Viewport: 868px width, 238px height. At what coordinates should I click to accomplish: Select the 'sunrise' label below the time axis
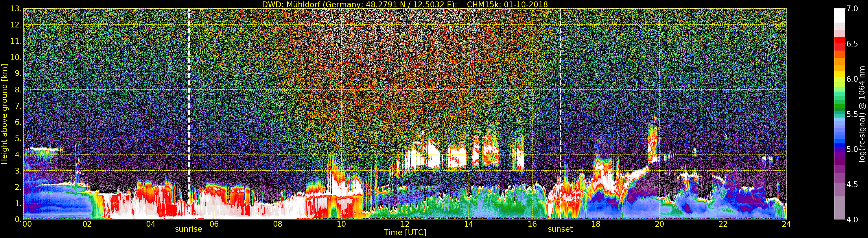[x=189, y=229]
